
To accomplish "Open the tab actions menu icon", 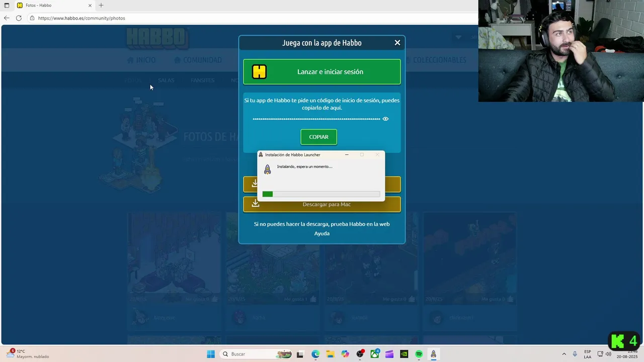I will point(7,6).
